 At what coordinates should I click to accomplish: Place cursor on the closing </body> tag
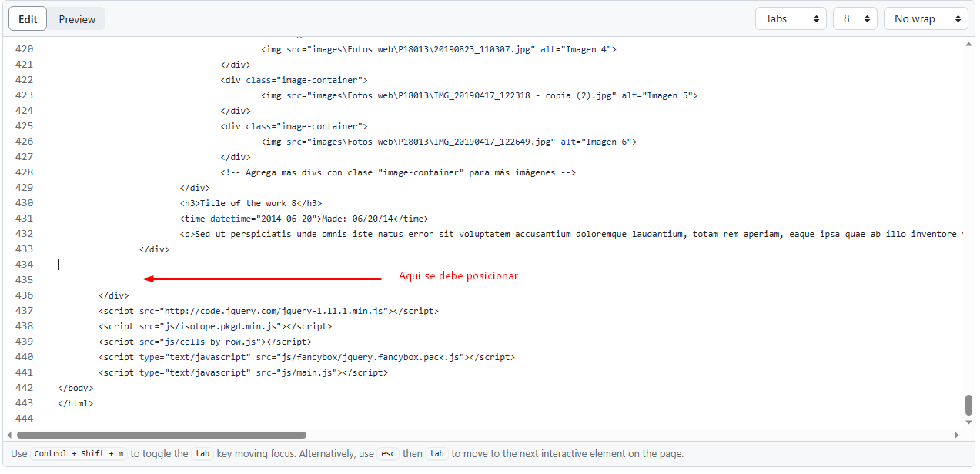click(74, 387)
